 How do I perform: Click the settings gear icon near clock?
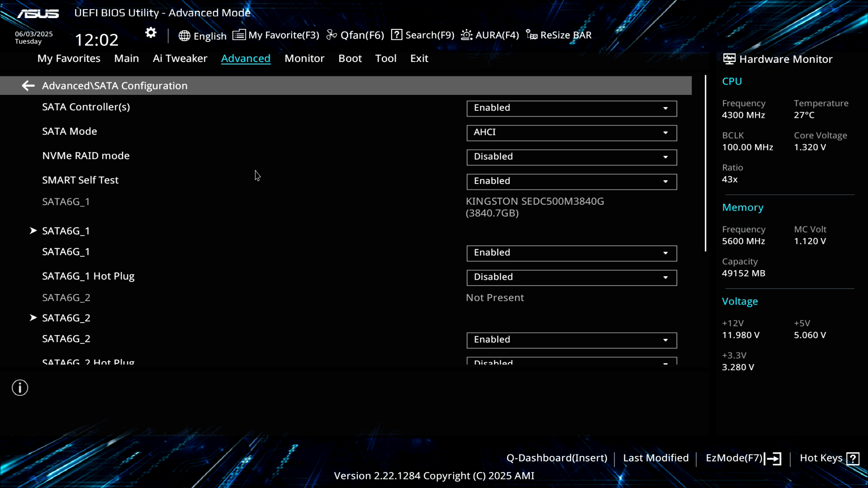click(x=151, y=33)
